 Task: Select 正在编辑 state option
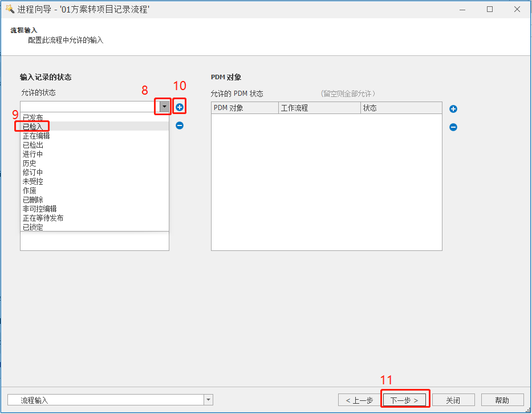pos(36,136)
